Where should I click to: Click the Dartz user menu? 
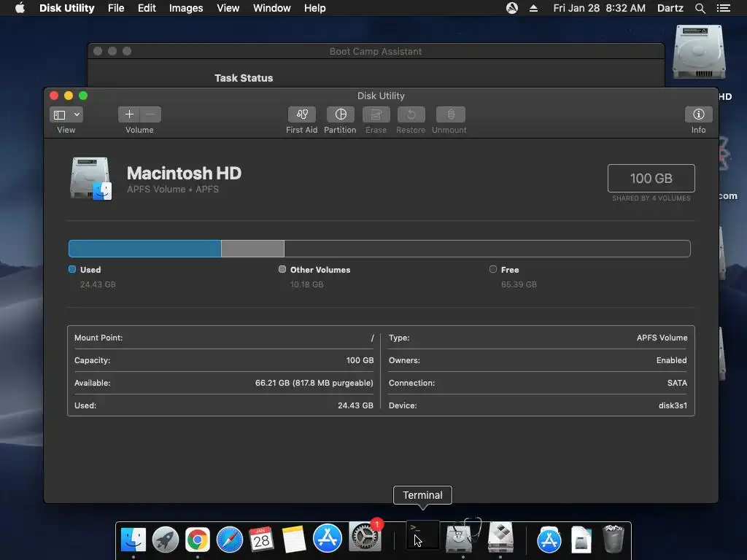click(x=670, y=8)
